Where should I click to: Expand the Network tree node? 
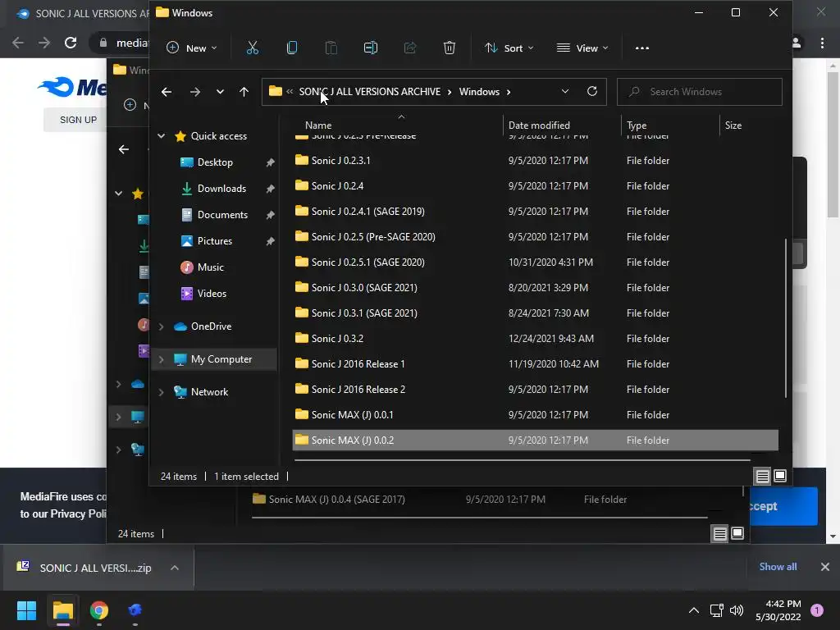pos(162,392)
